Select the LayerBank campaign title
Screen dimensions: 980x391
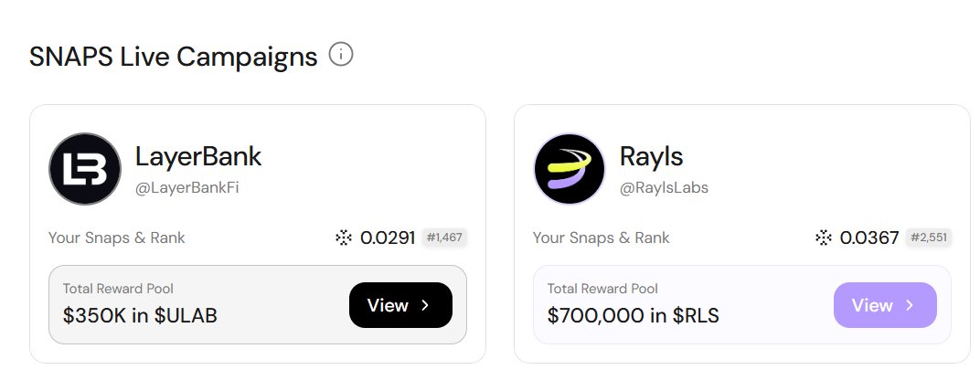[x=198, y=157]
